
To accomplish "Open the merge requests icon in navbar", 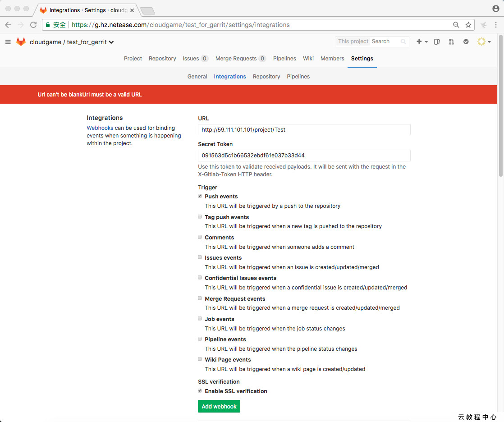I will coord(451,41).
